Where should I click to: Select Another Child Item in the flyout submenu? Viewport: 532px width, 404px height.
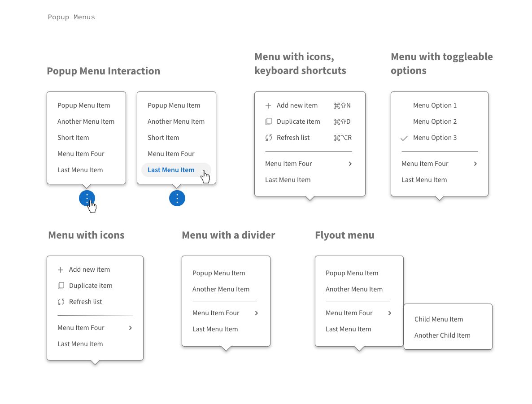(x=442, y=335)
